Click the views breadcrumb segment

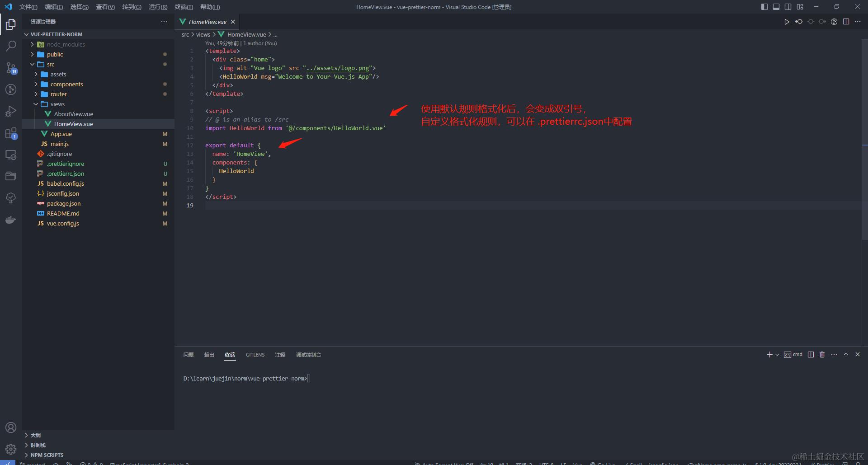203,34
